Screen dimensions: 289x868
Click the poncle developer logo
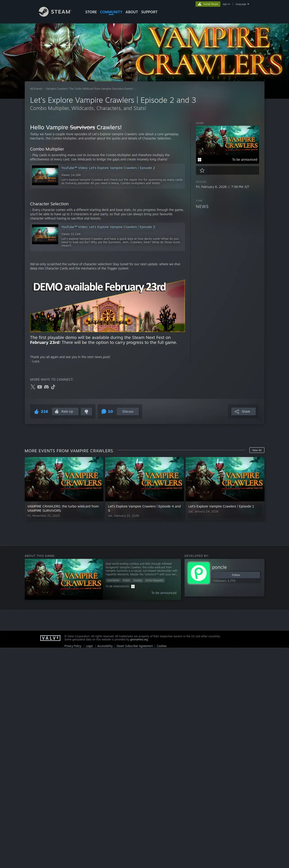pos(199,573)
